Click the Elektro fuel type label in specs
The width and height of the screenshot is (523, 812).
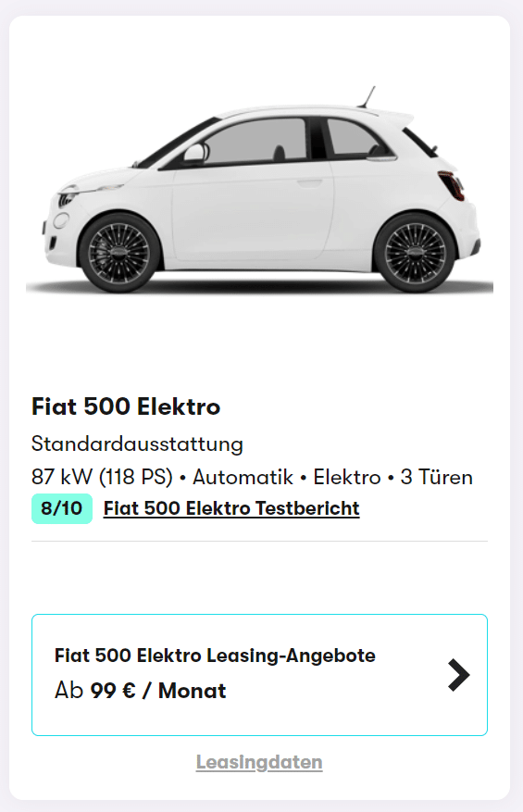347,477
